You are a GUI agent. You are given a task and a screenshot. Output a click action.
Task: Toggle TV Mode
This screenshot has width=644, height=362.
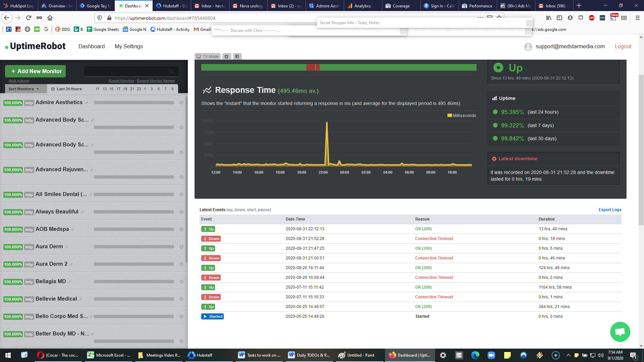click(x=208, y=57)
